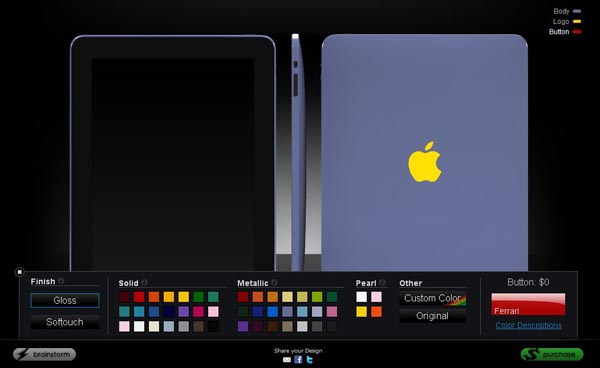Click the "Button: $0" price text
600x368 pixels.
pos(528,282)
